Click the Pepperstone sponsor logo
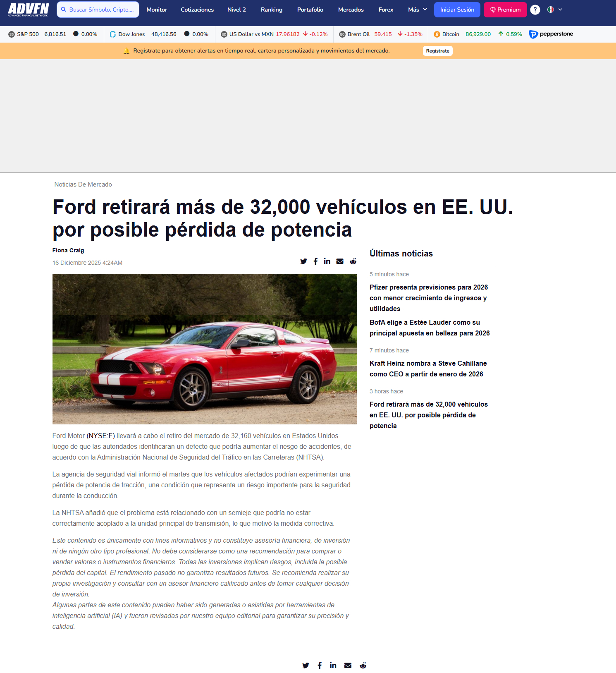The image size is (616, 673). click(x=551, y=34)
